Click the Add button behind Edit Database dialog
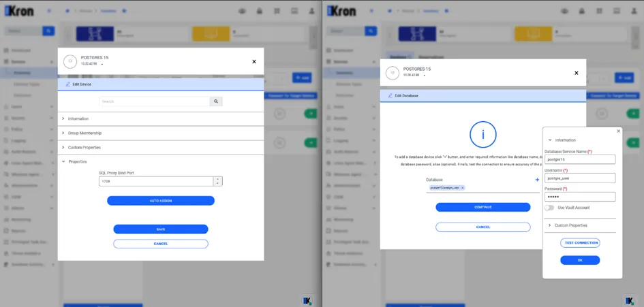Screen dimensions: 644x307 [x=624, y=78]
